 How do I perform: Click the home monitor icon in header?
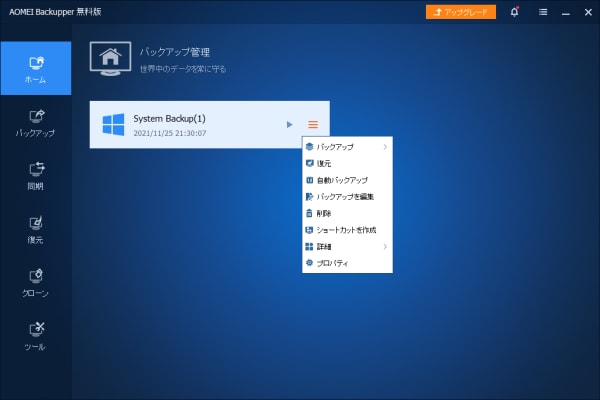tap(110, 59)
